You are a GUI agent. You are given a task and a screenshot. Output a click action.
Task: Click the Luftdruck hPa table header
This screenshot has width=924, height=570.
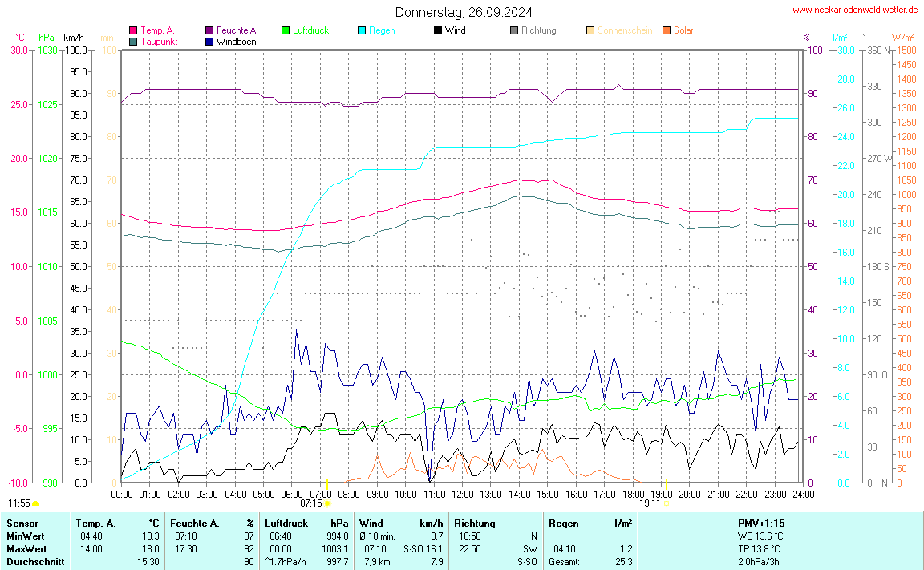tap(306, 524)
